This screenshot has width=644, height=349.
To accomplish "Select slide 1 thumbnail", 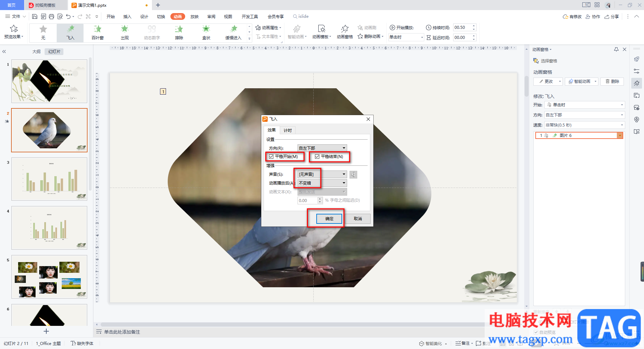I will point(49,81).
